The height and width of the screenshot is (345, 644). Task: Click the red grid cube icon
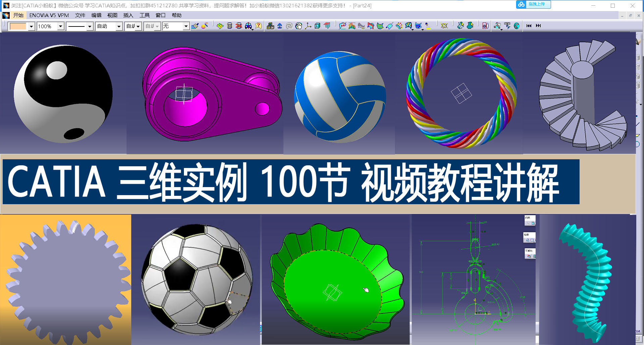click(x=327, y=26)
